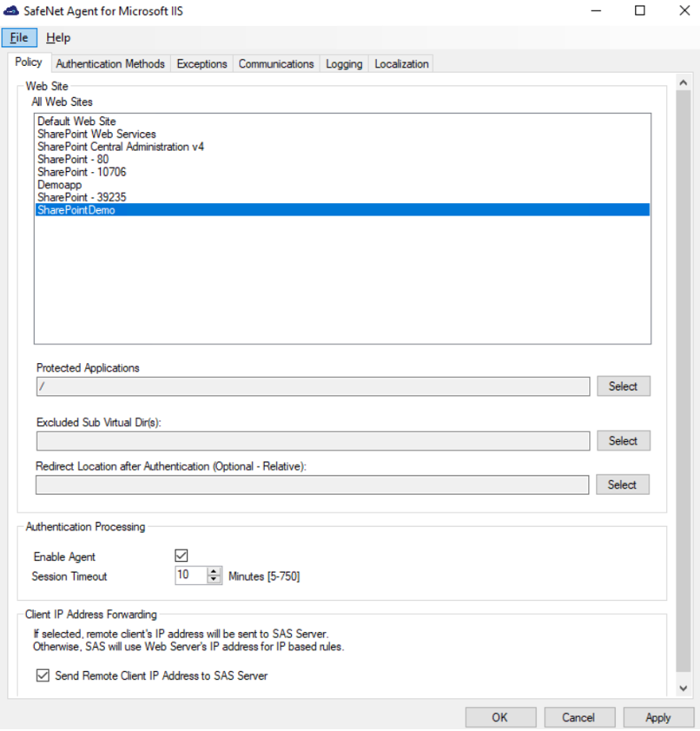Click the Session Timeout minutes field
This screenshot has height=731, width=700.
(x=190, y=576)
